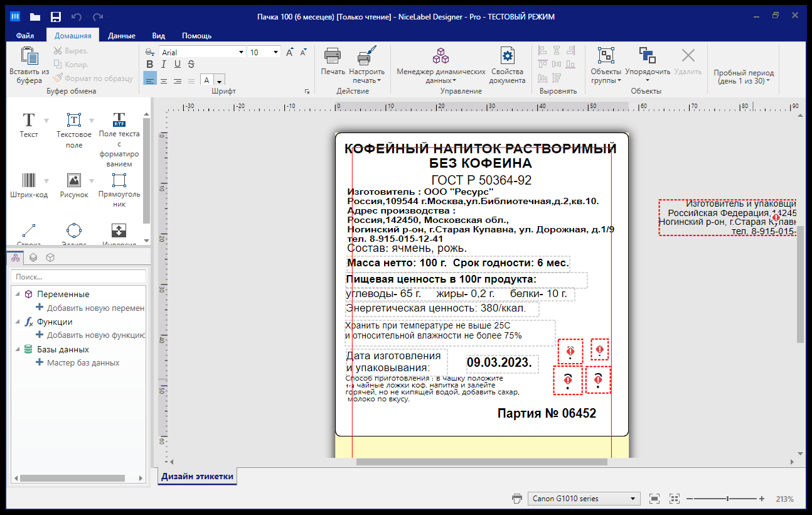The height and width of the screenshot is (515, 812).
Task: Open Менеджер динамических данных dropdown
Action: pyautogui.click(x=441, y=65)
